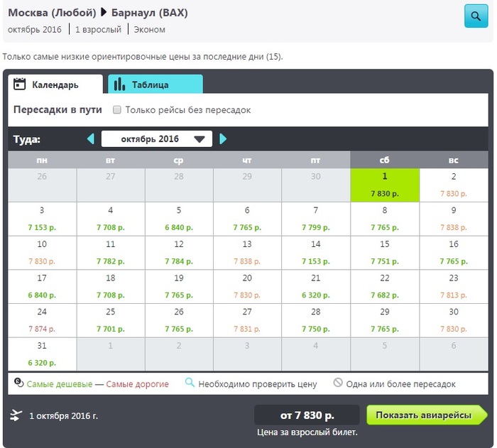The image size is (497, 448).
Task: Switch to the Календарь tab
Action: [x=55, y=84]
